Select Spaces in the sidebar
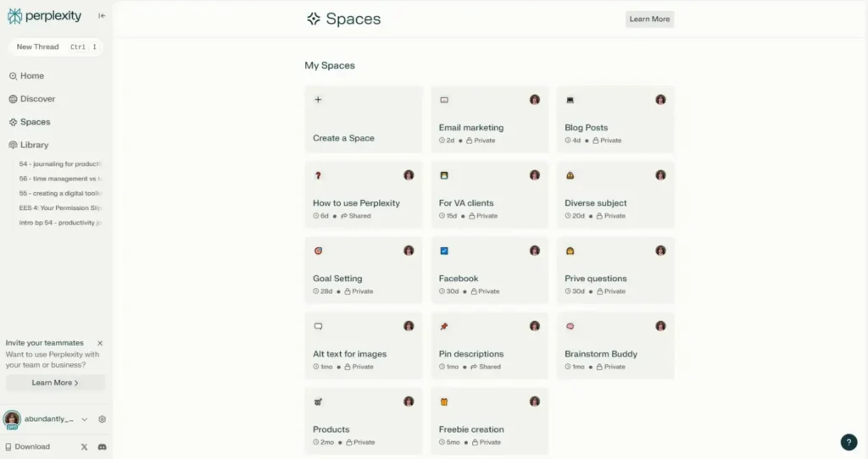 (30, 122)
